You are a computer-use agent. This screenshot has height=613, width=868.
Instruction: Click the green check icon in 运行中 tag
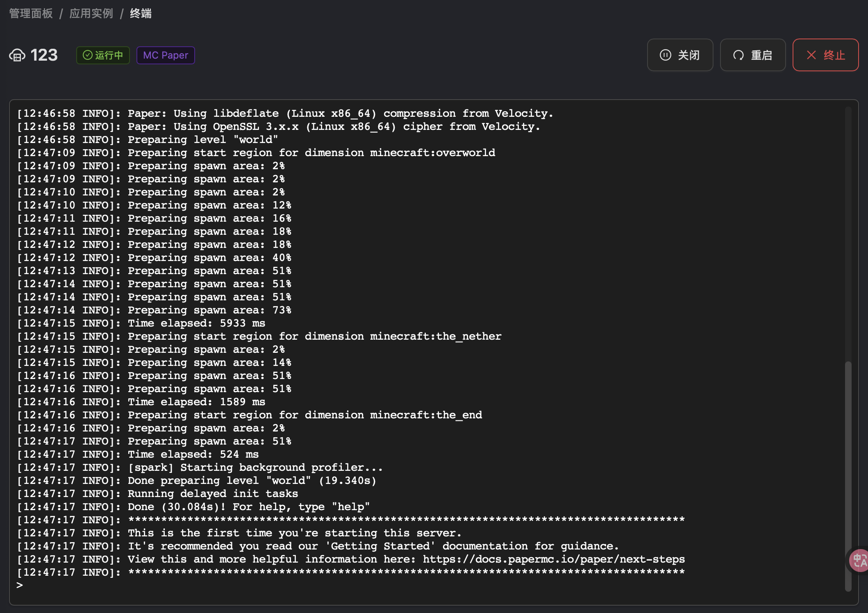(87, 55)
